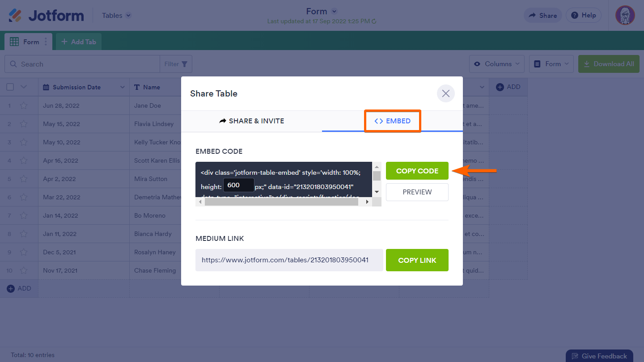Open the last column header dropdown chevron
The height and width of the screenshot is (362, 644).
click(482, 87)
